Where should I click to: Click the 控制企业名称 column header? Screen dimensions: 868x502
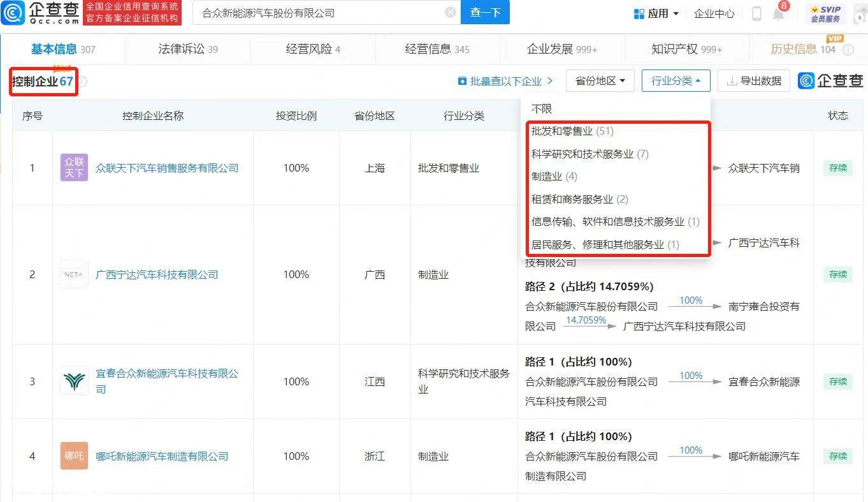pos(153,115)
